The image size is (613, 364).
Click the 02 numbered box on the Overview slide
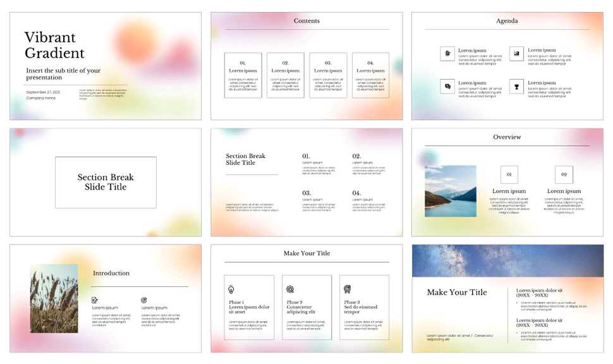tap(564, 174)
